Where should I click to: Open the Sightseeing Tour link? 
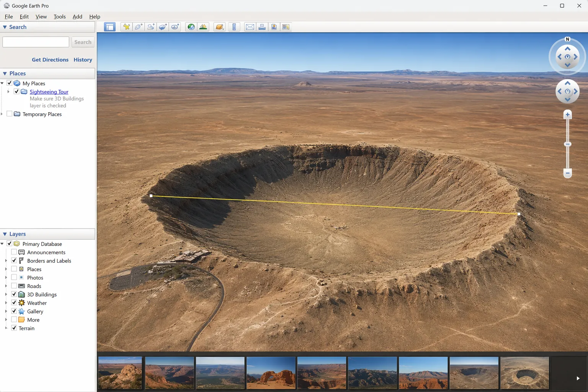click(x=49, y=92)
